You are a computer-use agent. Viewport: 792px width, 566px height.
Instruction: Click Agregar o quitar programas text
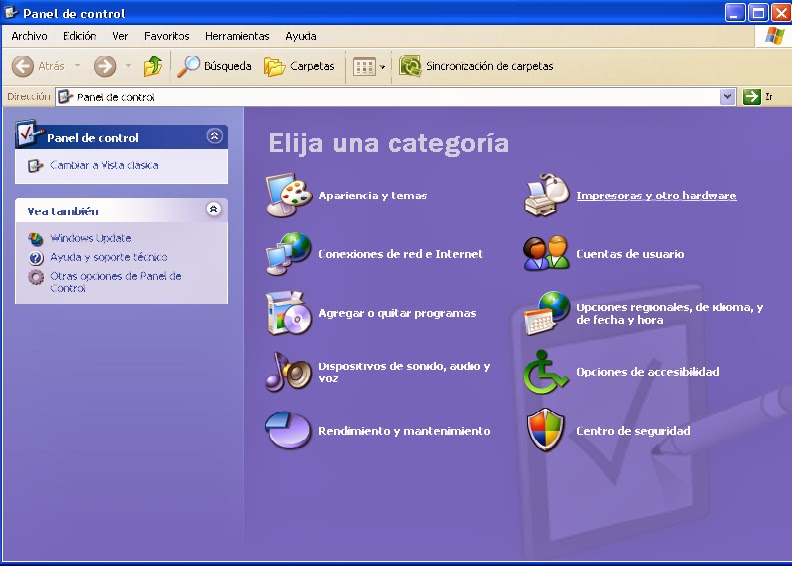(397, 314)
